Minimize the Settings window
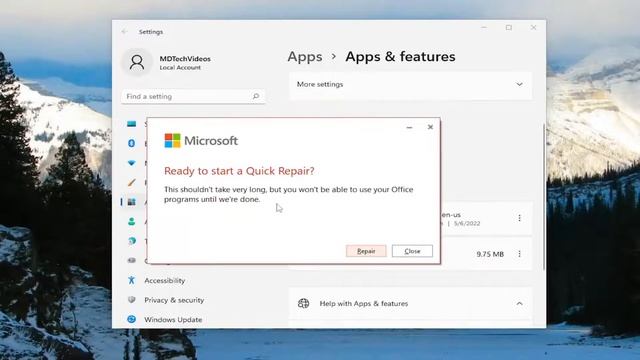This screenshot has height=360, width=640. tap(484, 28)
